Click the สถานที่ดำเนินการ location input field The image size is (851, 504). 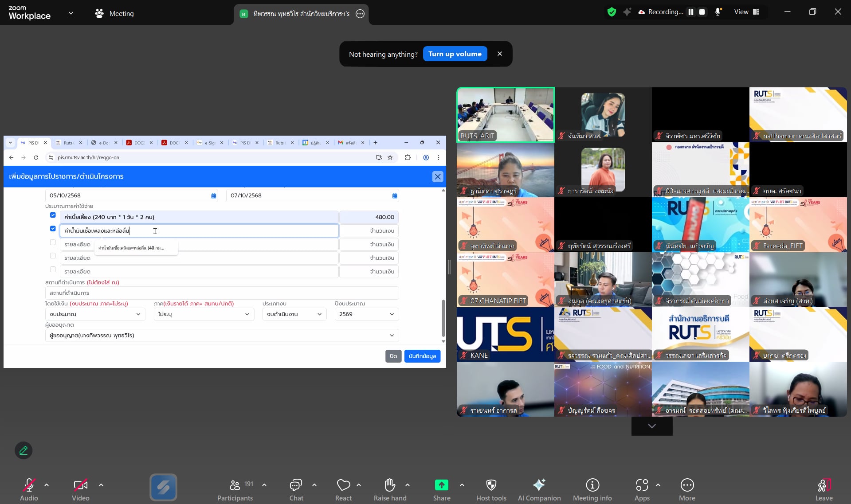pyautogui.click(x=222, y=293)
